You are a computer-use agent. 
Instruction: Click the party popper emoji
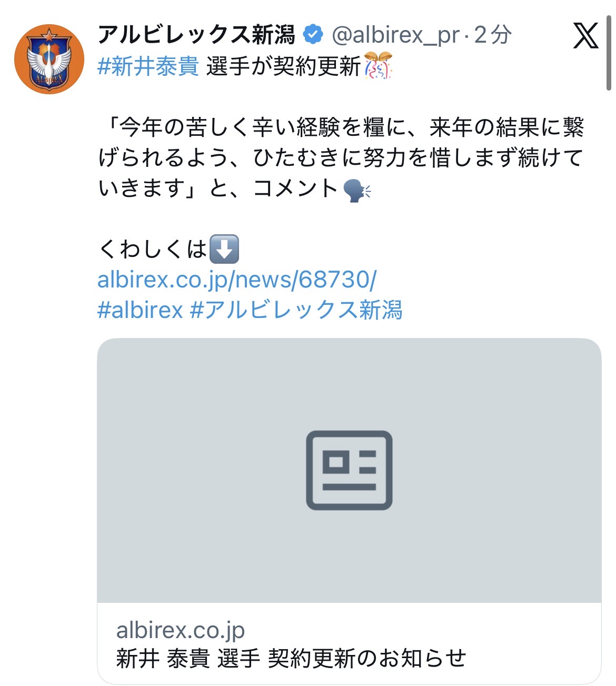pyautogui.click(x=379, y=66)
